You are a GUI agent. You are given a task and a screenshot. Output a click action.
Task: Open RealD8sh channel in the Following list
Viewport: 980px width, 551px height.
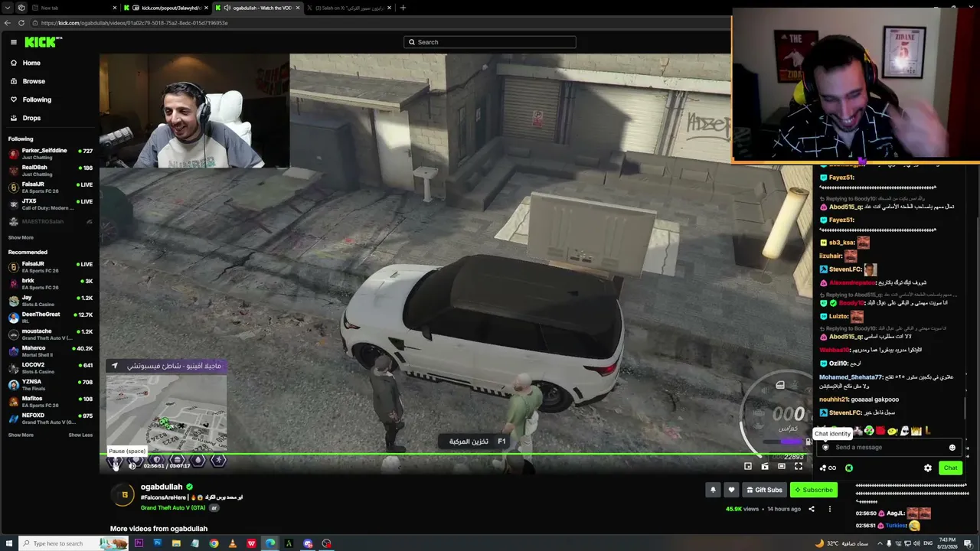(x=50, y=170)
